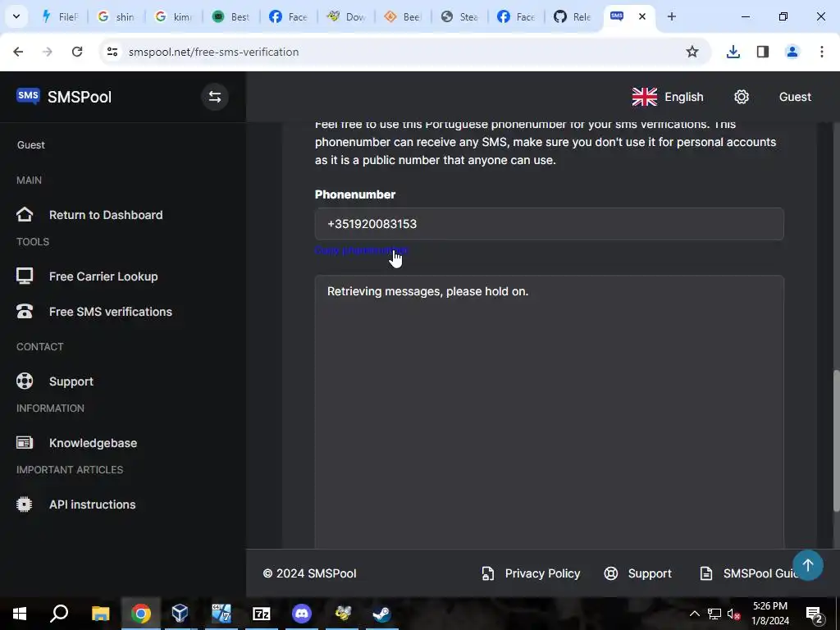Toggle Chrome side panel icon
The width and height of the screenshot is (840, 630).
(x=762, y=52)
